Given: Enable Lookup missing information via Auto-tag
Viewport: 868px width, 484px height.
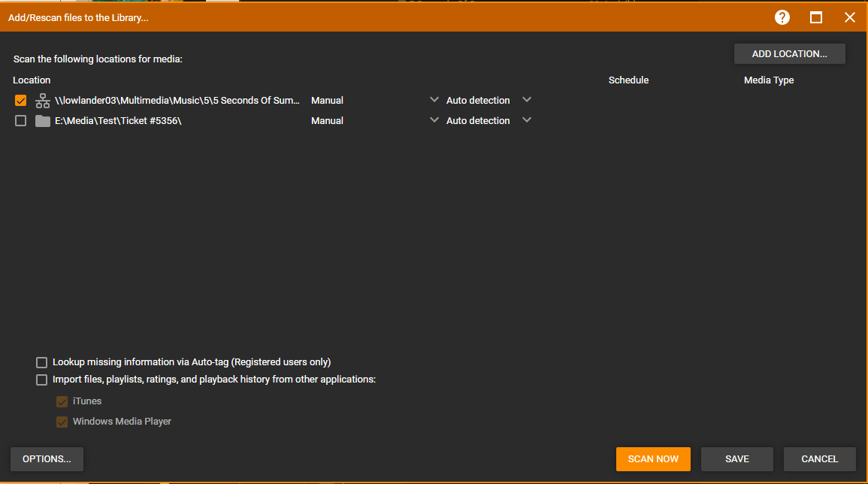Looking at the screenshot, I should tap(42, 362).
